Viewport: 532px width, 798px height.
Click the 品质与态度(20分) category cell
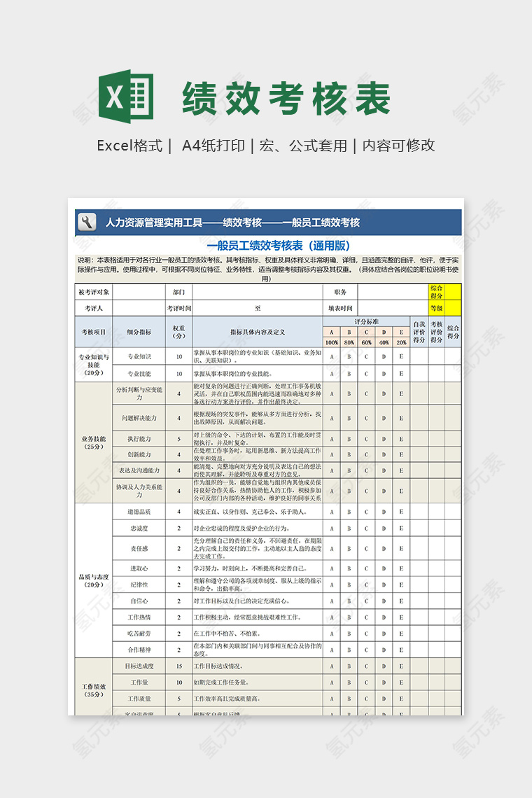(94, 580)
